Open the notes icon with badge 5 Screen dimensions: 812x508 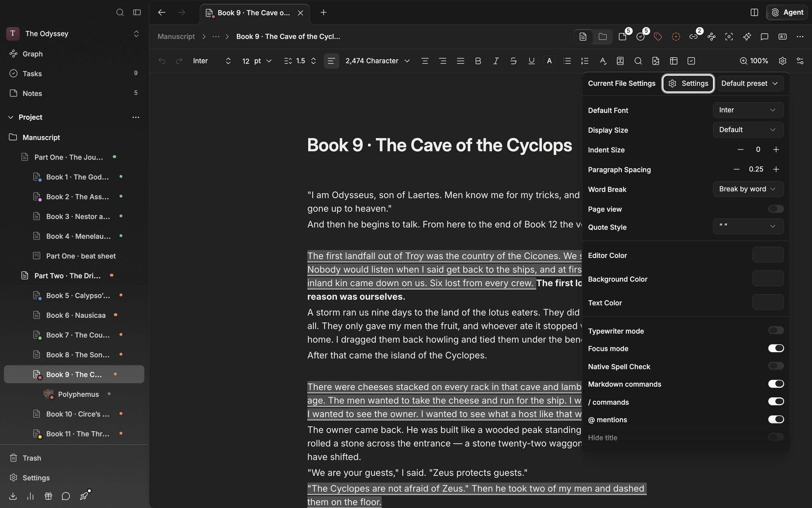623,36
